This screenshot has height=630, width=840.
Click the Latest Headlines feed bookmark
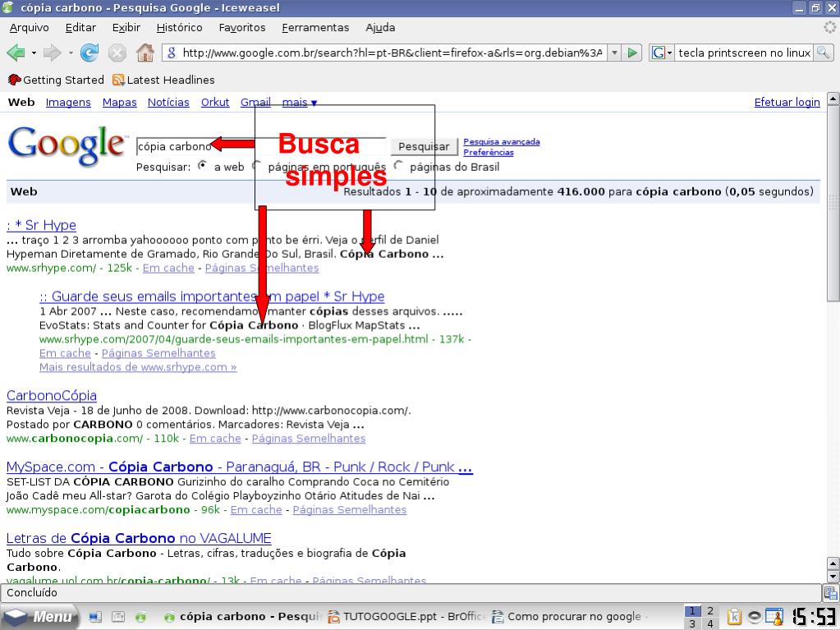coord(163,80)
